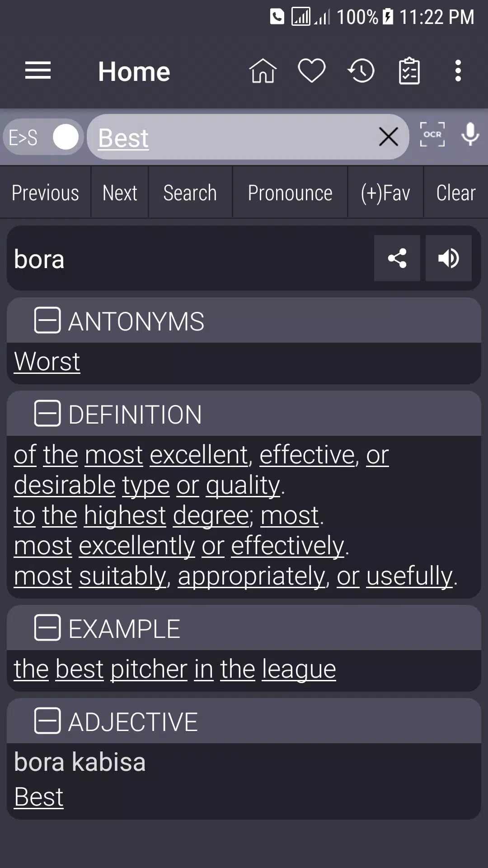This screenshot has height=868, width=488.
Task: View search history using the clock icon
Action: [x=360, y=71]
